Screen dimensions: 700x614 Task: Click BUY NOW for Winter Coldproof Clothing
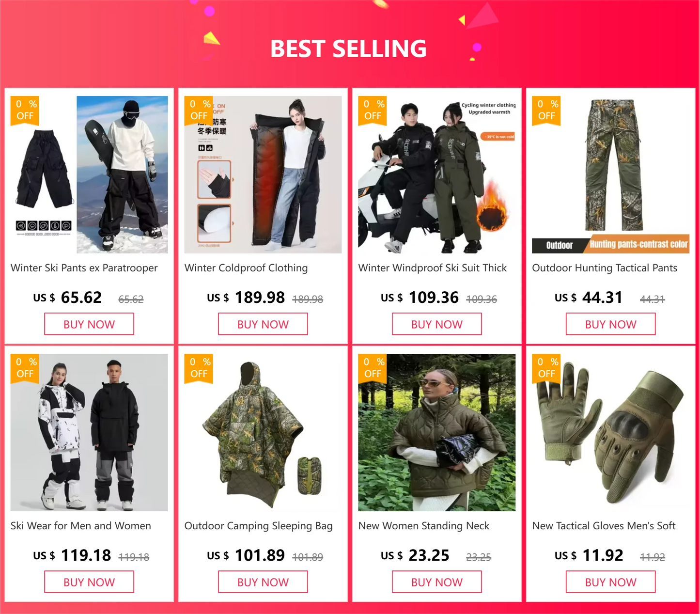coord(263,324)
